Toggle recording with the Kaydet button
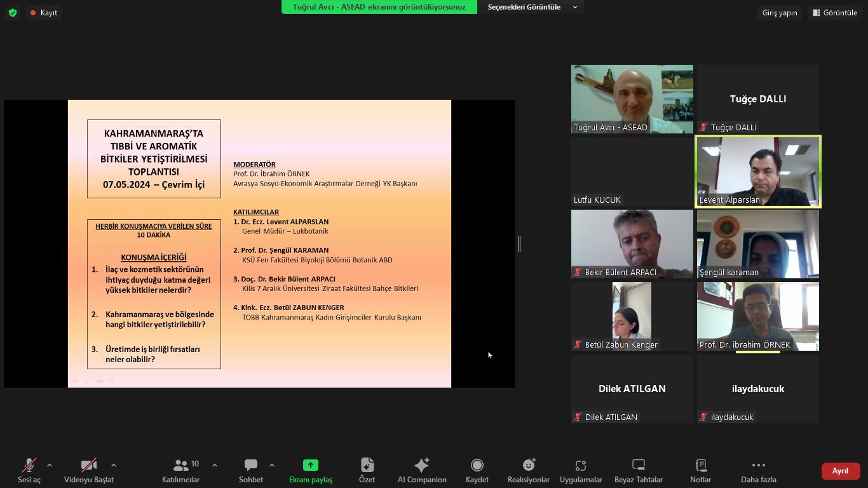Image resolution: width=868 pixels, height=488 pixels. tap(477, 470)
